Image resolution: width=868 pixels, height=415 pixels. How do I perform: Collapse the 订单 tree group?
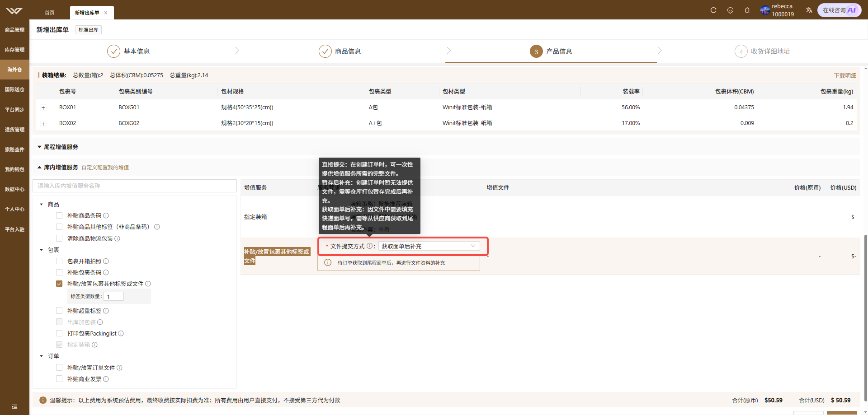tap(41, 356)
